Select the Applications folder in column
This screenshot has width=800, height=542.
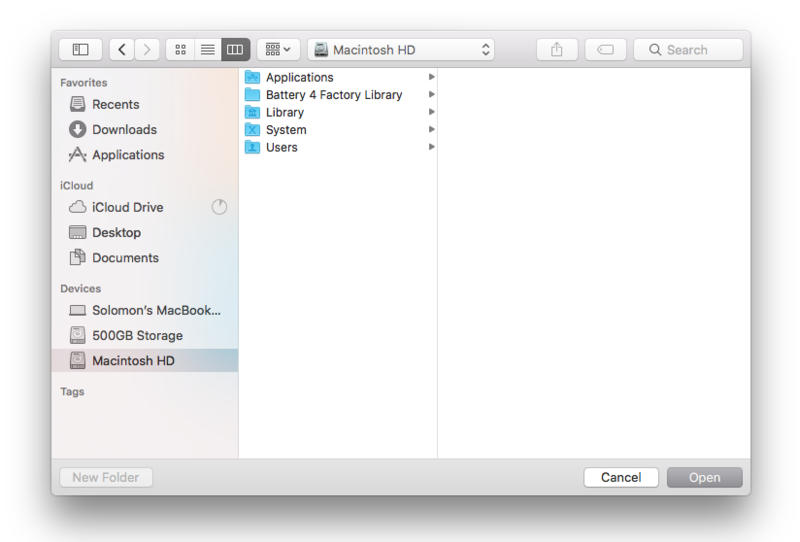coord(338,77)
